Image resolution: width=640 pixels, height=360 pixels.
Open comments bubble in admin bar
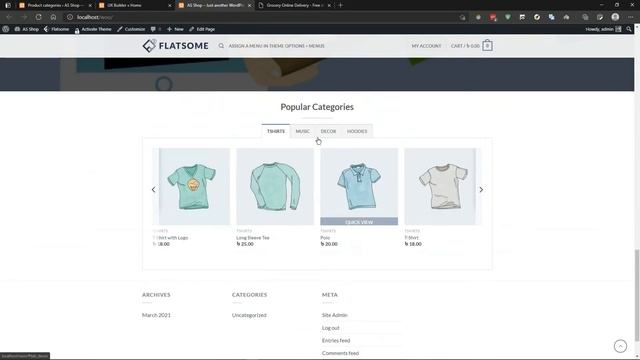pos(156,29)
